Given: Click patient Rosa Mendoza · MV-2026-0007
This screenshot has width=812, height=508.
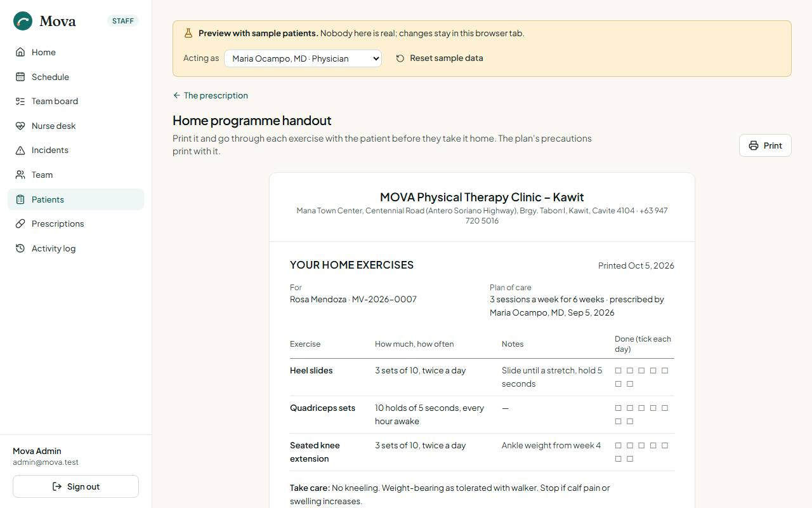Looking at the screenshot, I should click(353, 299).
